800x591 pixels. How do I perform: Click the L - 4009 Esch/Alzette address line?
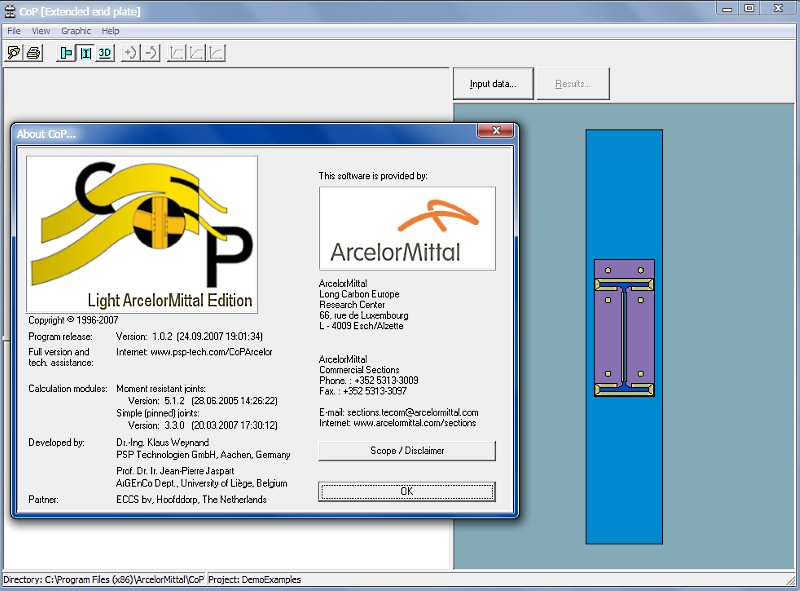361,326
